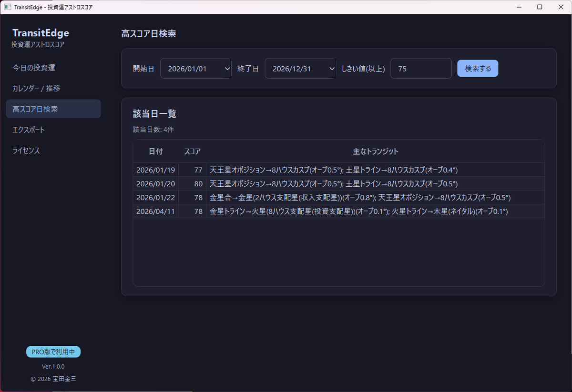This screenshot has width=572, height=392.
Task: Maximize the TransitEdge window
Action: 540,7
